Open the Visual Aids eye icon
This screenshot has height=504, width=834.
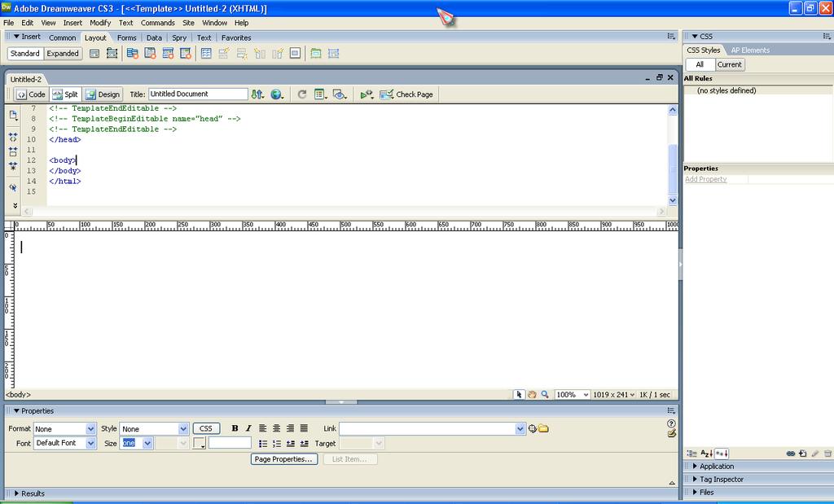(x=340, y=94)
